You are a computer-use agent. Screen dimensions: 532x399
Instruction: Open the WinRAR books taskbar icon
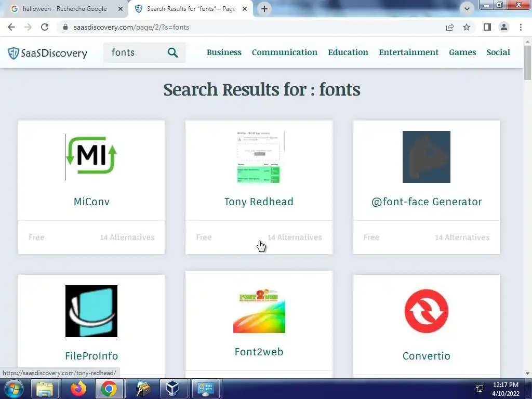[143, 389]
